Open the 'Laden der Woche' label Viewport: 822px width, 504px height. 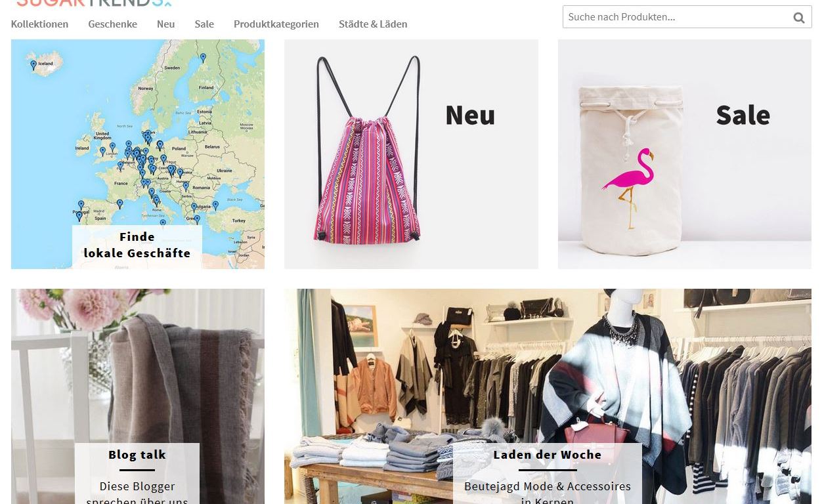click(x=548, y=455)
